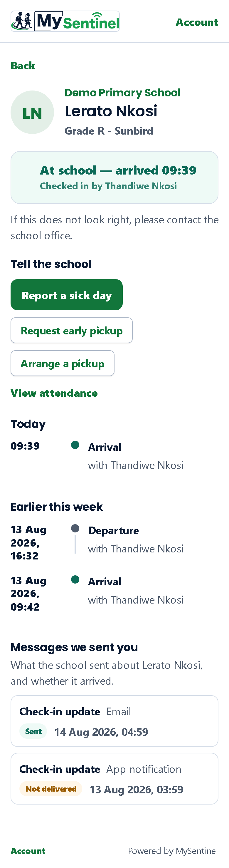Click the Lerato Nkosi name heading
This screenshot has width=229, height=868.
[111, 111]
